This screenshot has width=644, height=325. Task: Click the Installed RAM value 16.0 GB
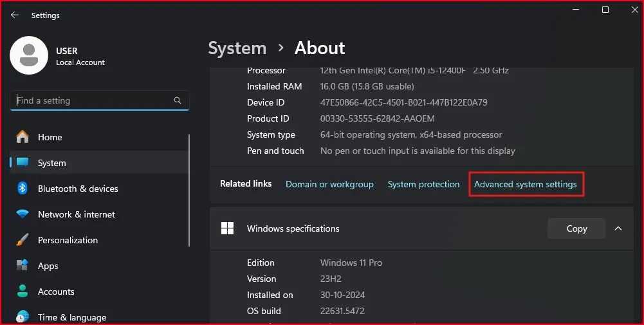367,86
